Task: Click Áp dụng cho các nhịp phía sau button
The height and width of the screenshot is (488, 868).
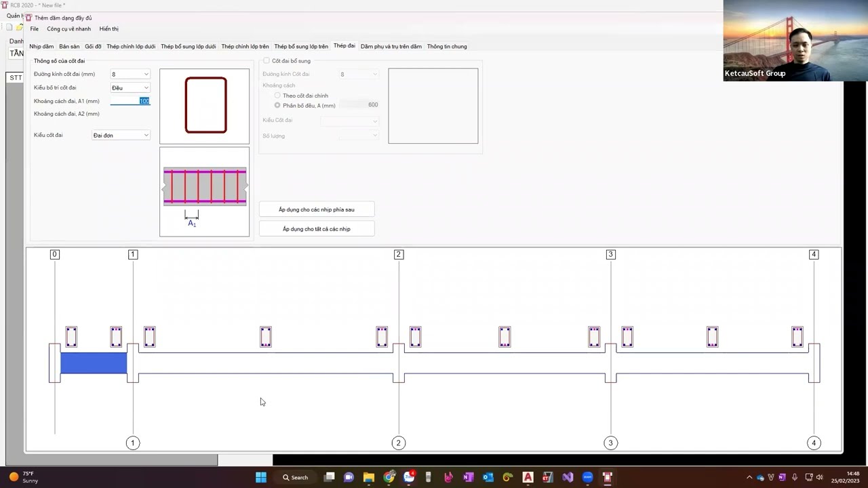Action: [x=317, y=209]
